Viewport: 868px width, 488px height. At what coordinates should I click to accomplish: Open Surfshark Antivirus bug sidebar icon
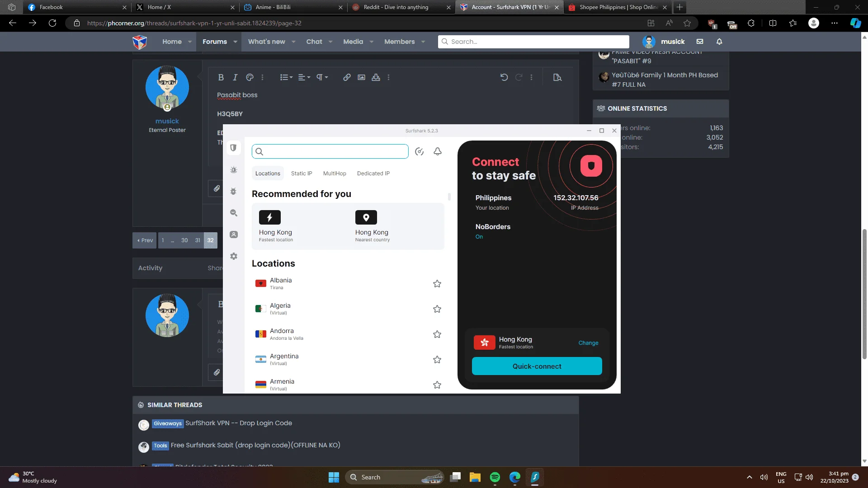pyautogui.click(x=233, y=191)
